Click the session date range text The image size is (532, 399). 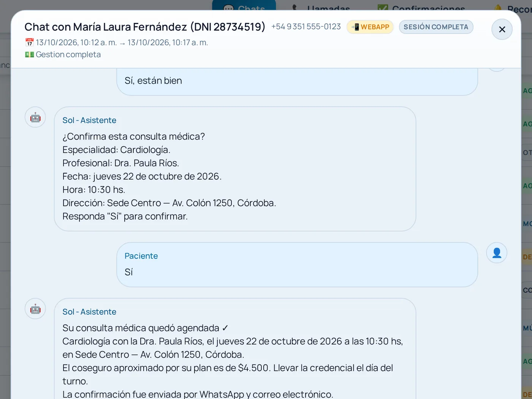122,42
